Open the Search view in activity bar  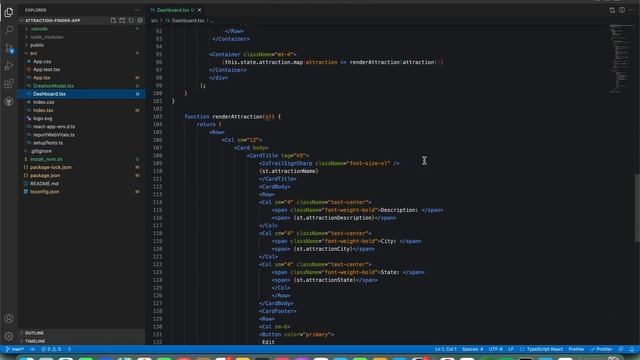[x=9, y=30]
